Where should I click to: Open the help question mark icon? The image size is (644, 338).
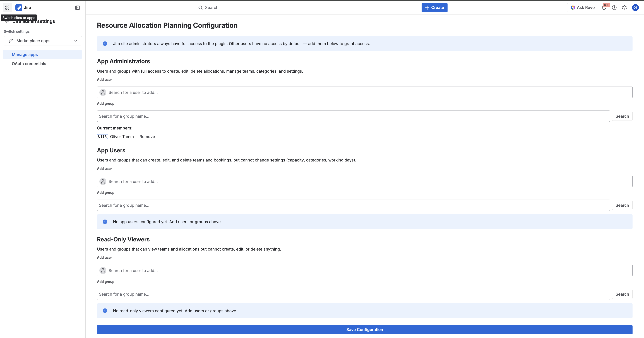(x=614, y=8)
